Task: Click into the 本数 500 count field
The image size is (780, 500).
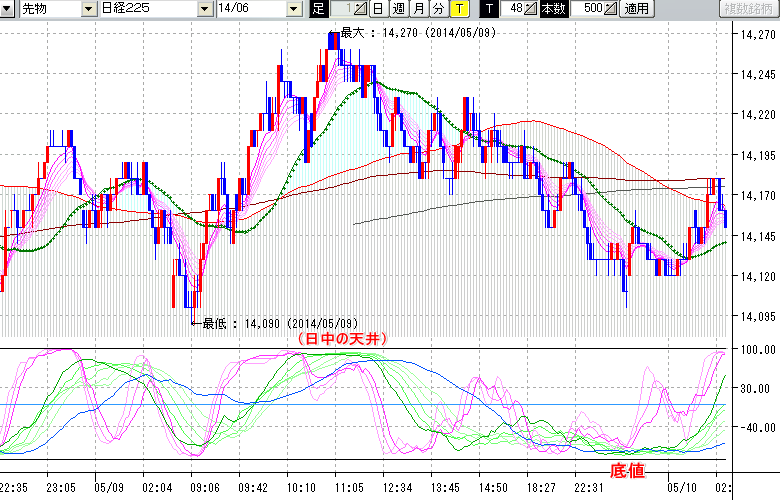Action: [x=588, y=9]
